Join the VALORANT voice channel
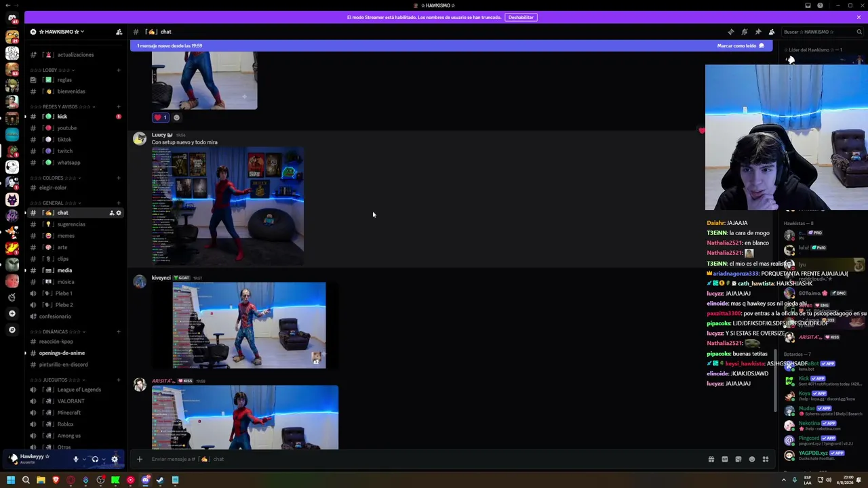The width and height of the screenshot is (868, 488). pyautogui.click(x=75, y=401)
